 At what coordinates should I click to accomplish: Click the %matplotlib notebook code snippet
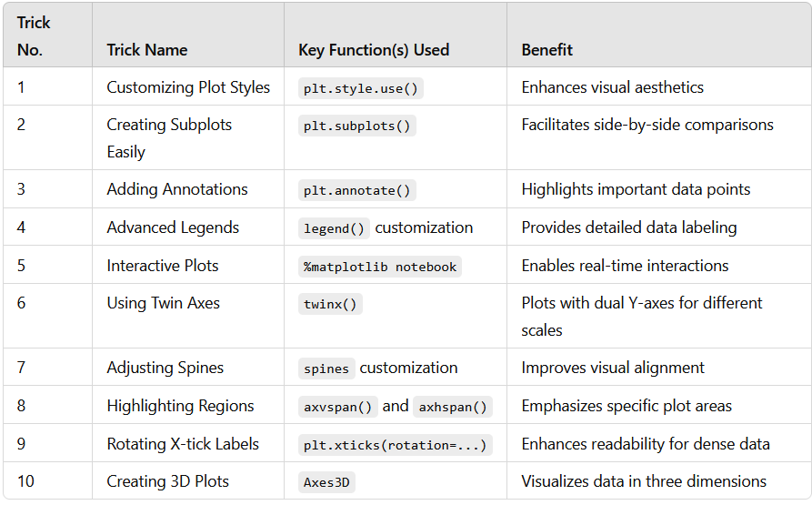click(x=379, y=267)
